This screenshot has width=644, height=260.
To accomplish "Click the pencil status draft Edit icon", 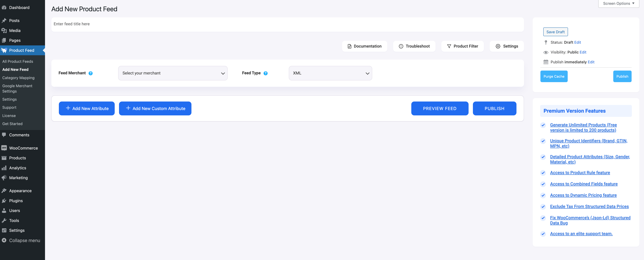I will pos(577,42).
